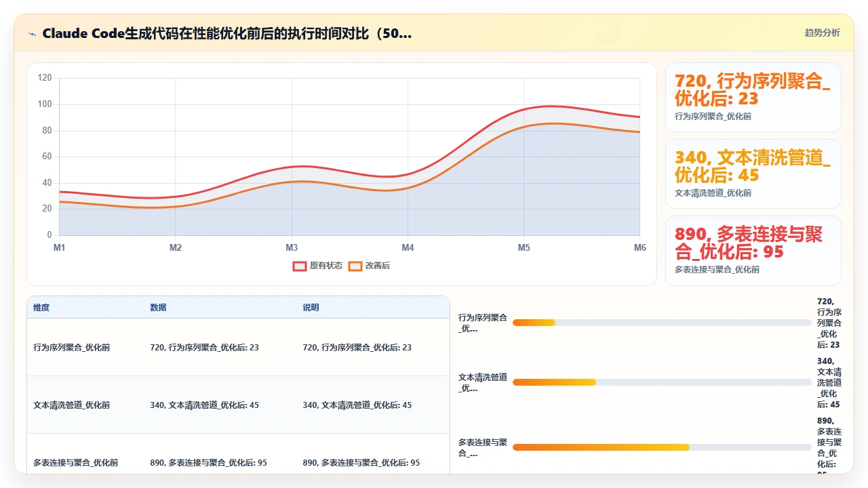Choose the 890 cell in the 数据 column

(x=208, y=463)
